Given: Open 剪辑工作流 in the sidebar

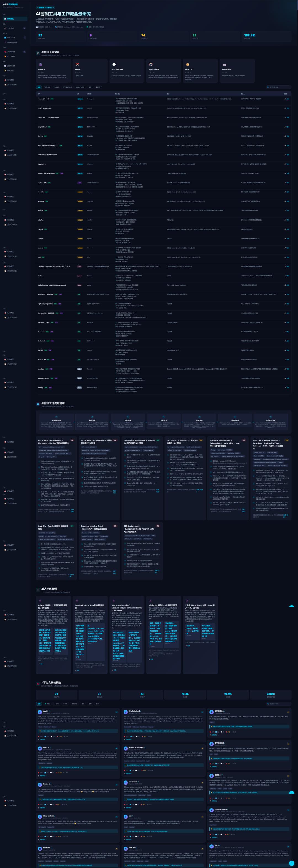Looking at the screenshot, I should pyautogui.click(x=15, y=38).
